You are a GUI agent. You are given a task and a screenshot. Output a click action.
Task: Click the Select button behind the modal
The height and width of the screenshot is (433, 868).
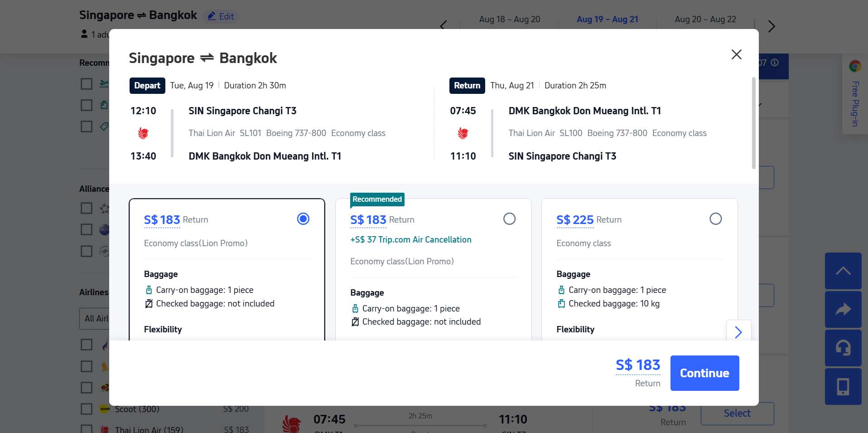(x=737, y=413)
